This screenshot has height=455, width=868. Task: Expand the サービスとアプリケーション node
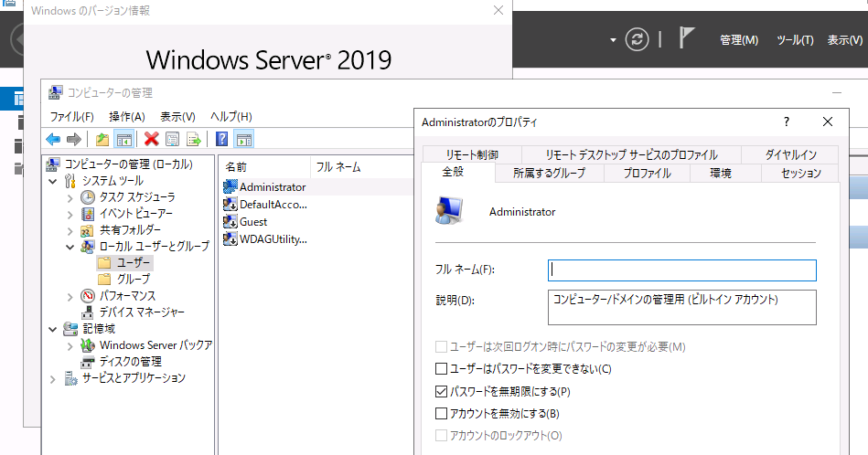click(53, 378)
